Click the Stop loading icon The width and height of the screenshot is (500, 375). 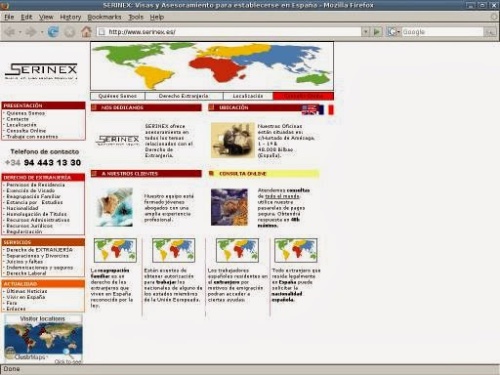point(70,32)
